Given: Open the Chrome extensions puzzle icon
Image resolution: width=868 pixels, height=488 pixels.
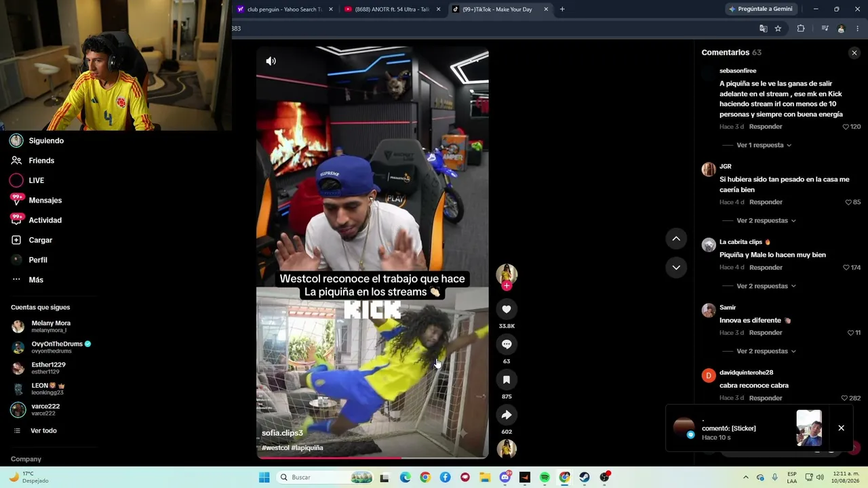Looking at the screenshot, I should click(x=801, y=28).
